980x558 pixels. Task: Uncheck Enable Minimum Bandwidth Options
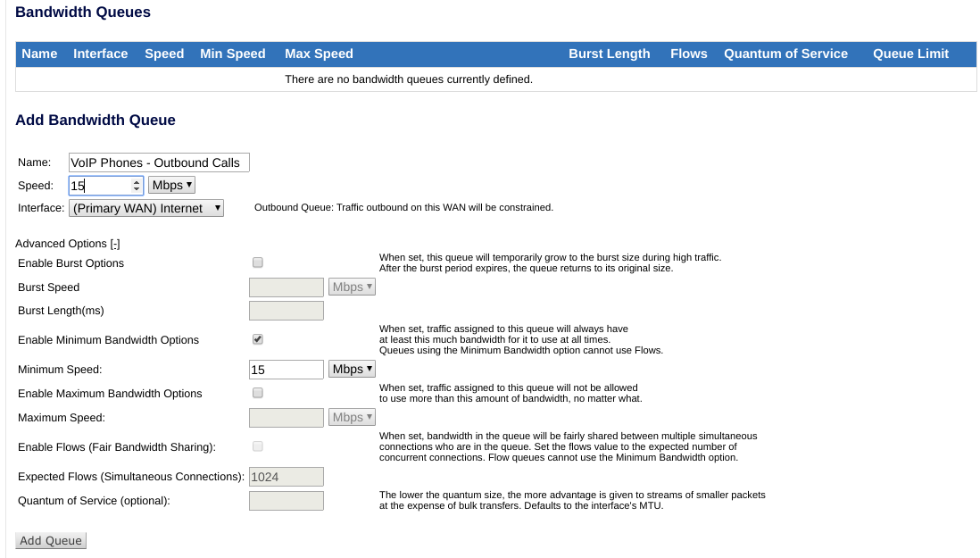point(257,338)
